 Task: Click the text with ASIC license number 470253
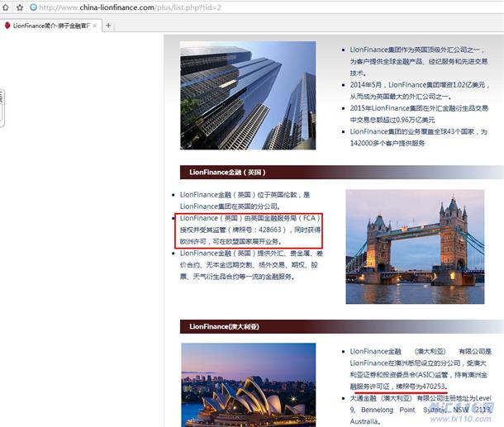[x=421, y=369]
